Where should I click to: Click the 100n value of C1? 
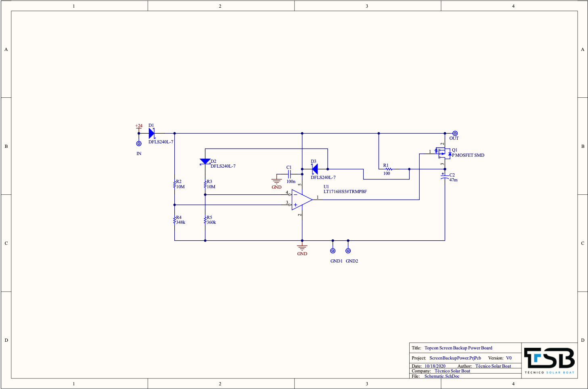click(291, 181)
